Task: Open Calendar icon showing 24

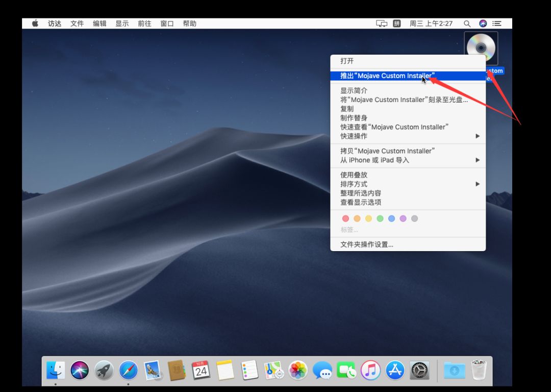Action: 201,370
